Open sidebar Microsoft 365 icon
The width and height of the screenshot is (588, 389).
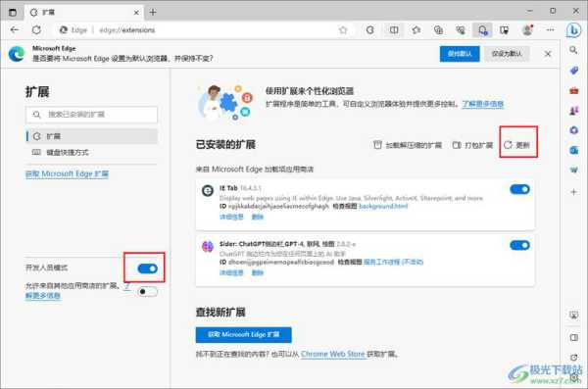[x=573, y=130]
